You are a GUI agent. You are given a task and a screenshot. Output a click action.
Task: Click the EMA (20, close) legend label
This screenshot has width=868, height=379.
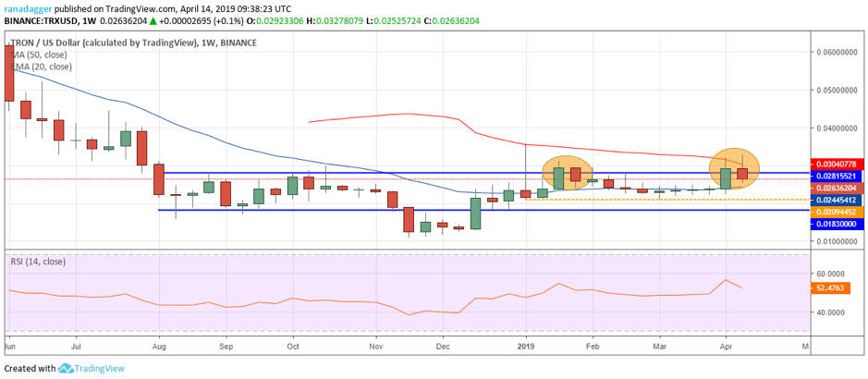[x=40, y=67]
